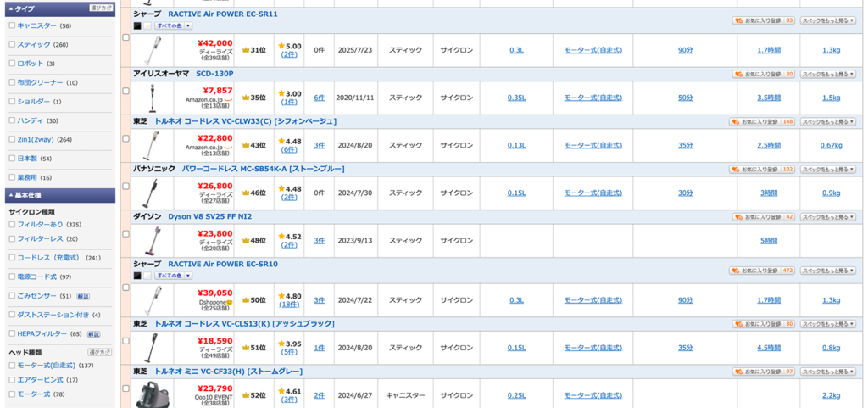Open the 18件 reviews link for EC-SR10
Screen dimensions: 868x408
[290, 305]
